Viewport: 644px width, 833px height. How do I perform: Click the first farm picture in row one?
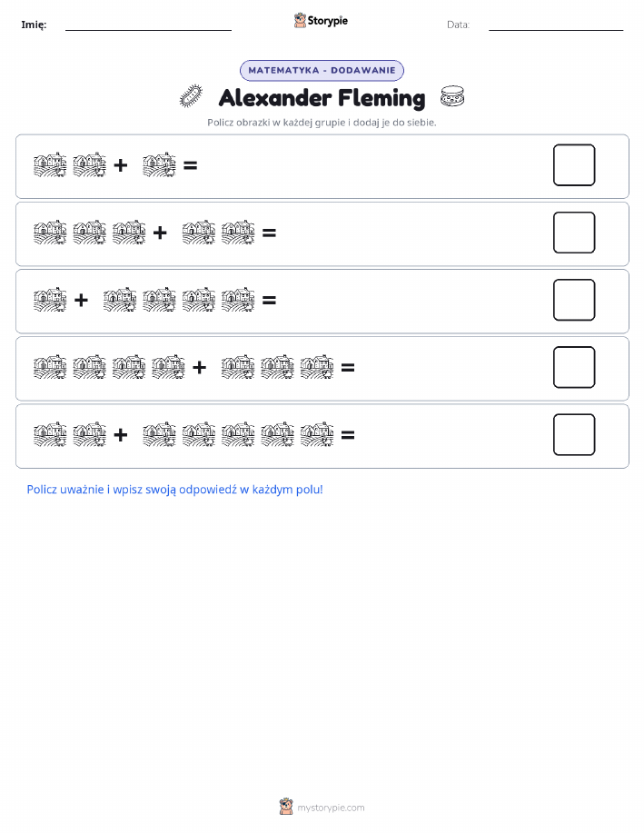(x=50, y=164)
